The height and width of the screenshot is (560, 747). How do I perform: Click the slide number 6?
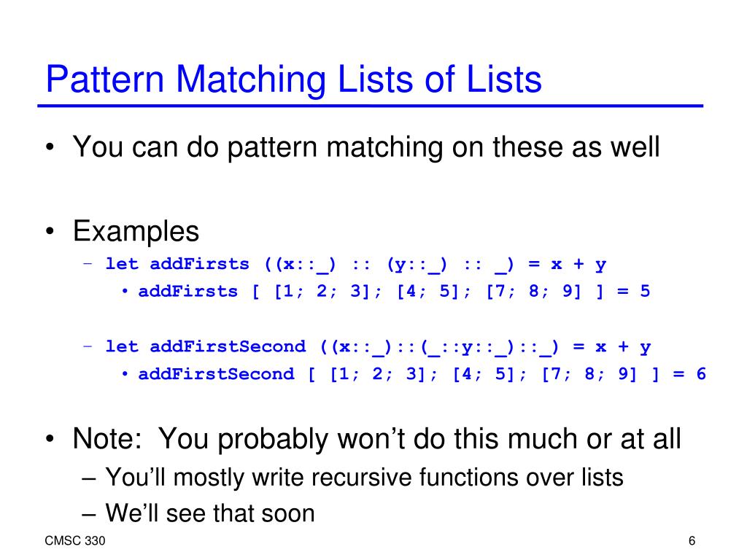(692, 541)
